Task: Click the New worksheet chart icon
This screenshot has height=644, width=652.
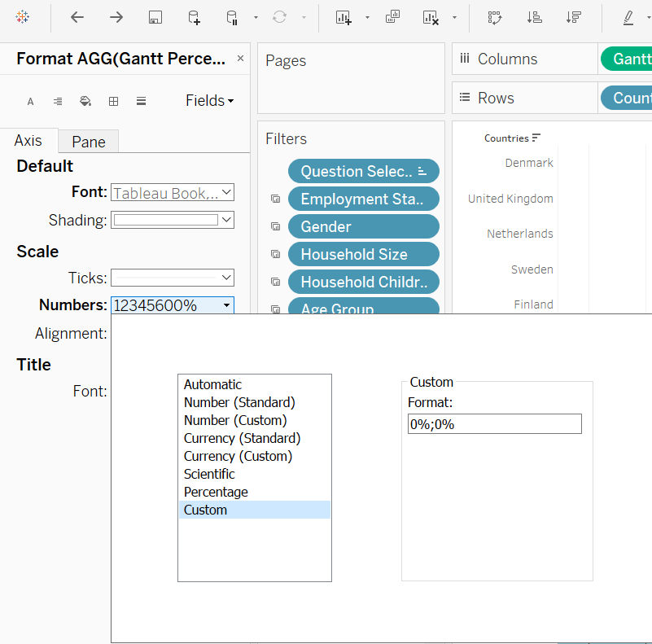Action: [x=344, y=17]
